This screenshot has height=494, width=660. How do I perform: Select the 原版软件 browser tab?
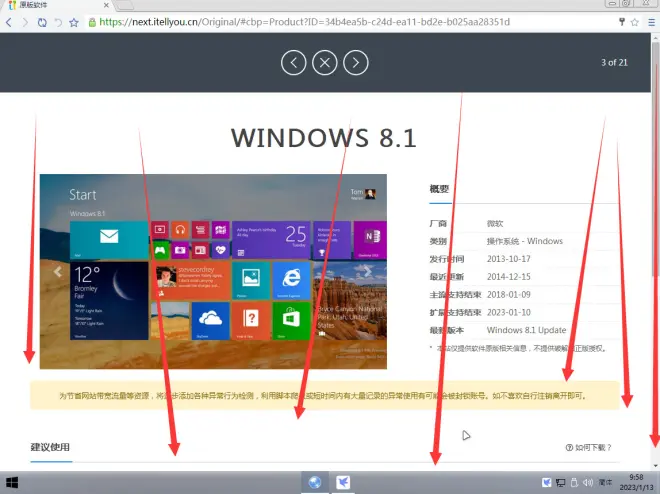point(57,5)
